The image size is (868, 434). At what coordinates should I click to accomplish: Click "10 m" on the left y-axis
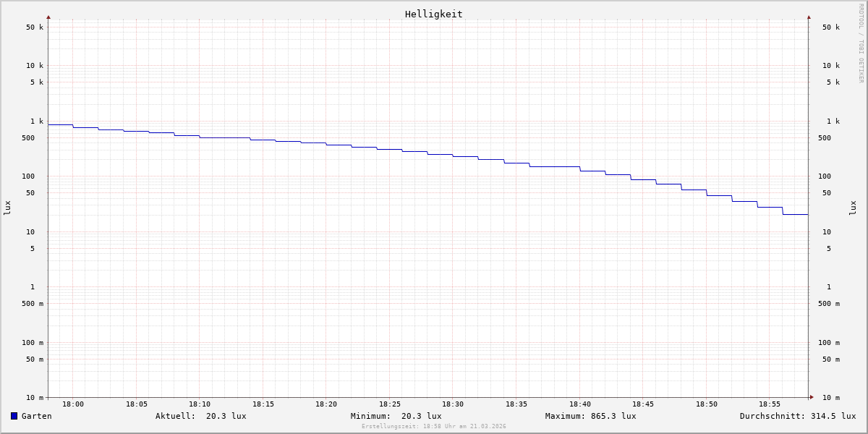pyautogui.click(x=35, y=398)
